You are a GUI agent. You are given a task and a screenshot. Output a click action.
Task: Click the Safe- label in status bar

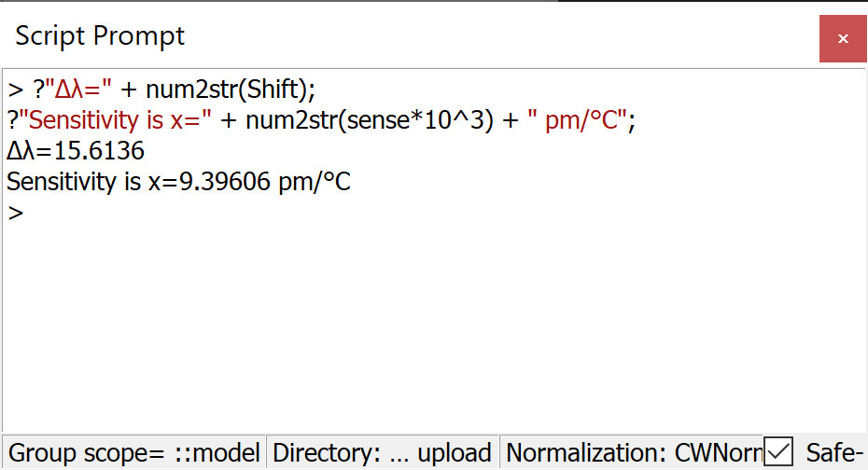834,453
